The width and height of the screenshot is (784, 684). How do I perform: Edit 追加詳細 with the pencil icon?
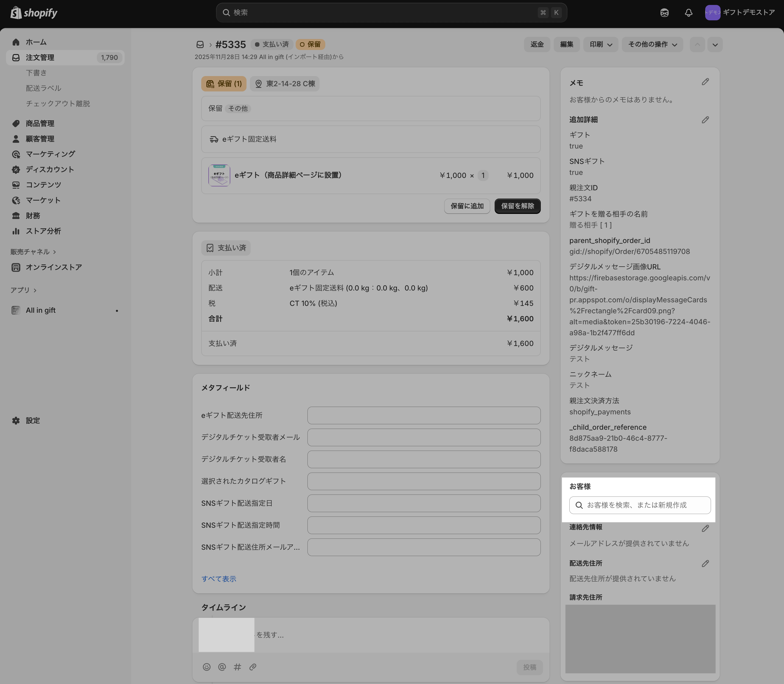[x=705, y=120]
